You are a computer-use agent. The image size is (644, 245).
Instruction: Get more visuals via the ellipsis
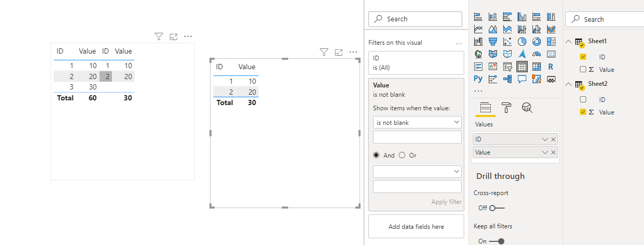click(478, 91)
